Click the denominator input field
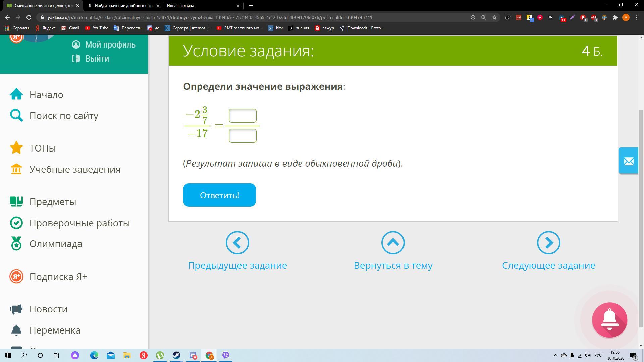The width and height of the screenshot is (644, 362). pos(243,136)
